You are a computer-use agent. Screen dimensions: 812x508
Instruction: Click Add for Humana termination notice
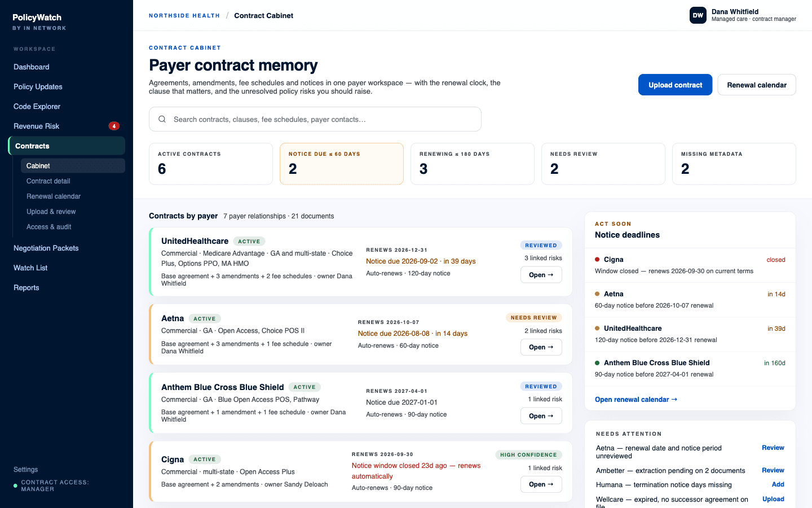click(778, 484)
